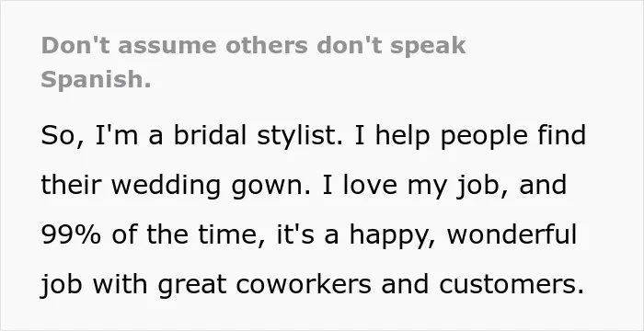Click the word "speak" in the heading
This screenshot has width=644, height=331.
point(428,46)
